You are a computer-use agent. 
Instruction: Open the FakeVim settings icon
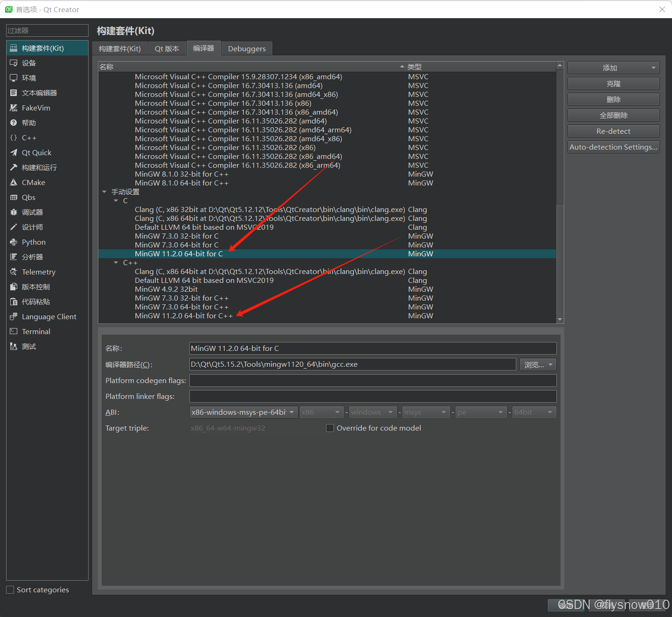click(14, 108)
